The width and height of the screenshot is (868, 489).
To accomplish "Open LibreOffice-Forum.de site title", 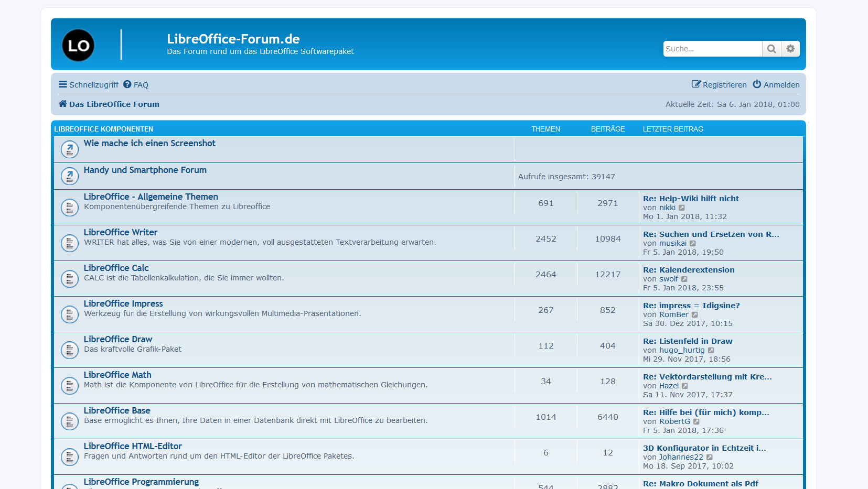I will (233, 39).
